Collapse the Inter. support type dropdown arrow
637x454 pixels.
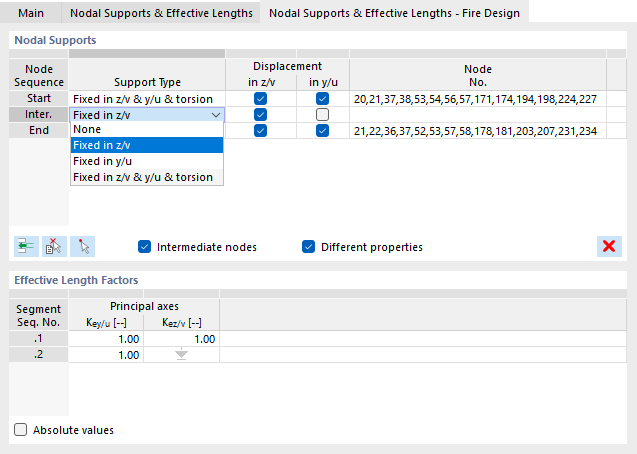pos(216,115)
